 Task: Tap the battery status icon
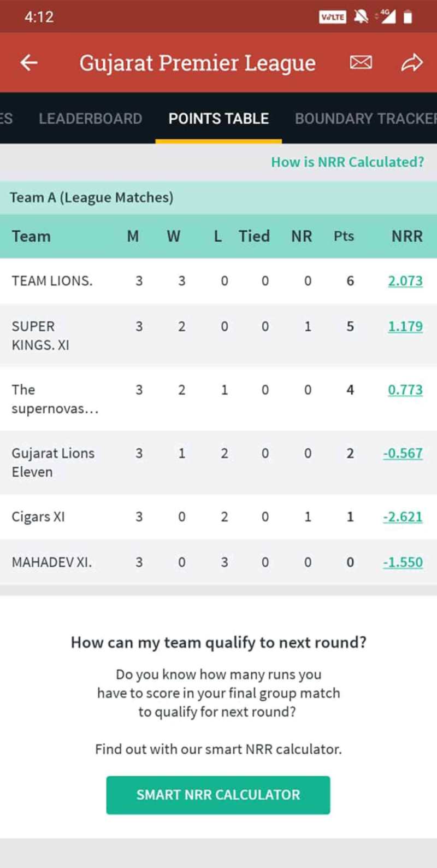pos(408,17)
